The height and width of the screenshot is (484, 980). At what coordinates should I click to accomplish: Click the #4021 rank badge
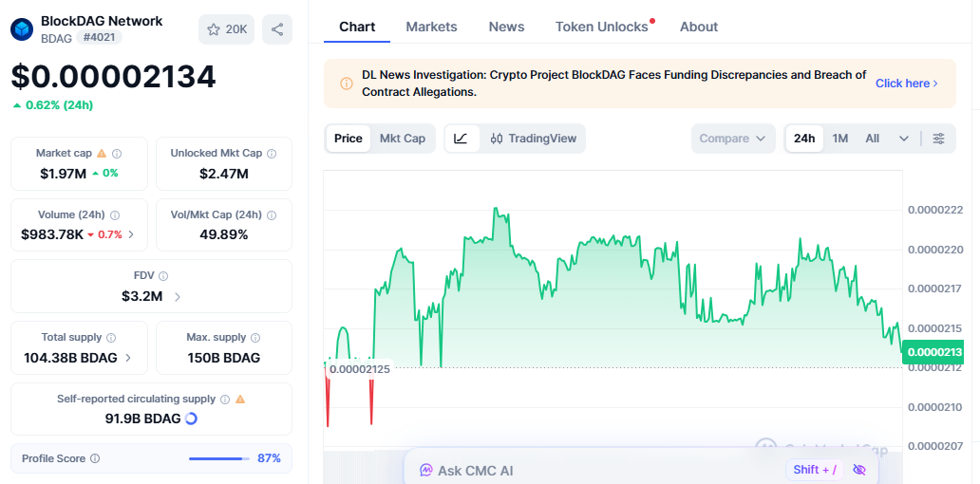point(99,37)
